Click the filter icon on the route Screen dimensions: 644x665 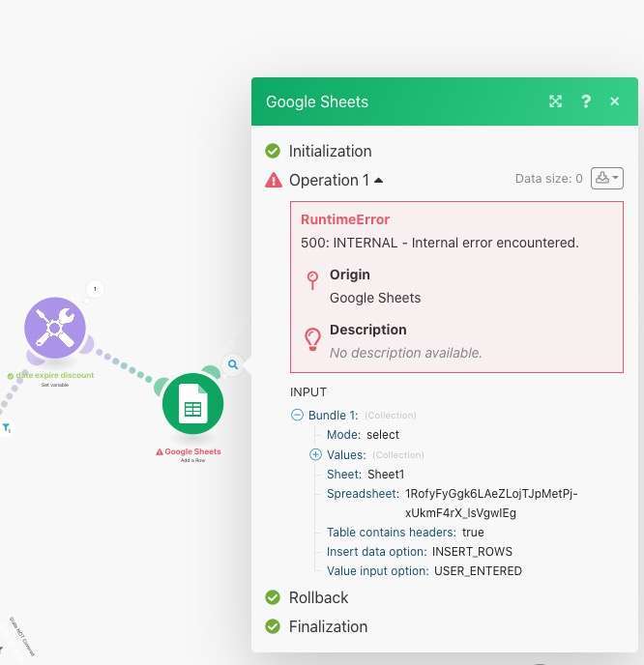click(x=6, y=427)
